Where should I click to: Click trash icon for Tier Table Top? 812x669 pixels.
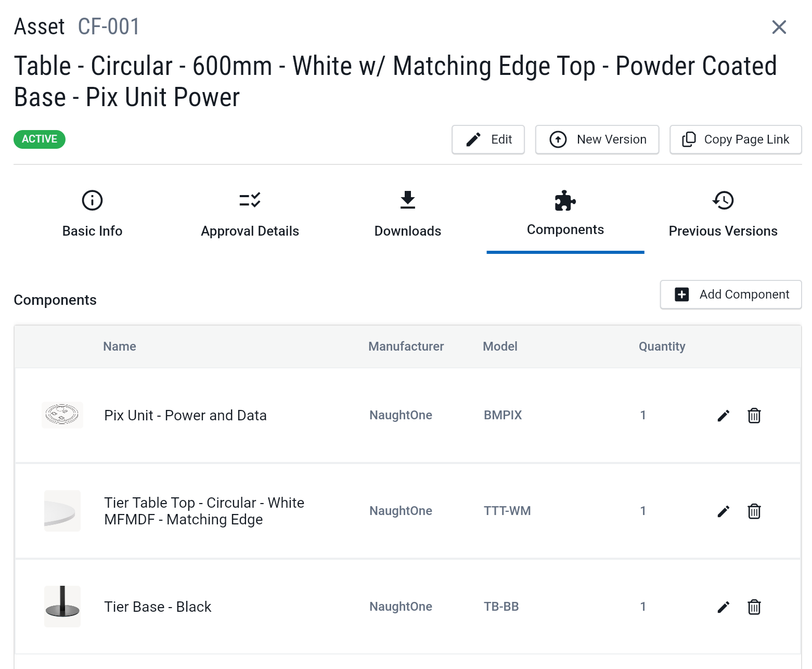coord(754,511)
